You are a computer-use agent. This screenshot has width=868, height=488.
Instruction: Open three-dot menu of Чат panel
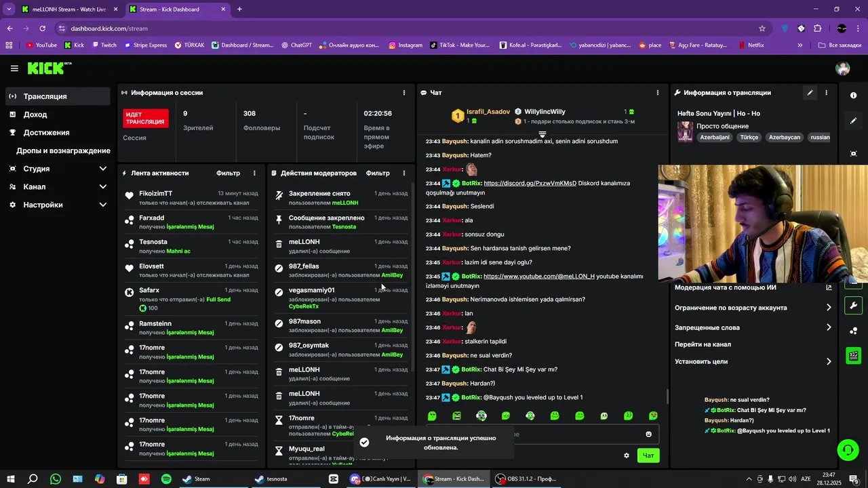tap(657, 93)
